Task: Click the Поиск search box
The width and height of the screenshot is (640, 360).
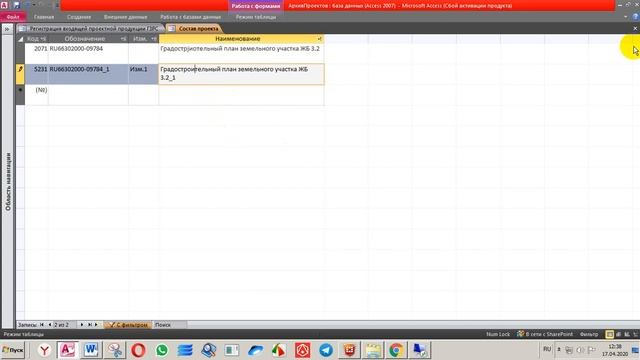Action: tap(170, 325)
